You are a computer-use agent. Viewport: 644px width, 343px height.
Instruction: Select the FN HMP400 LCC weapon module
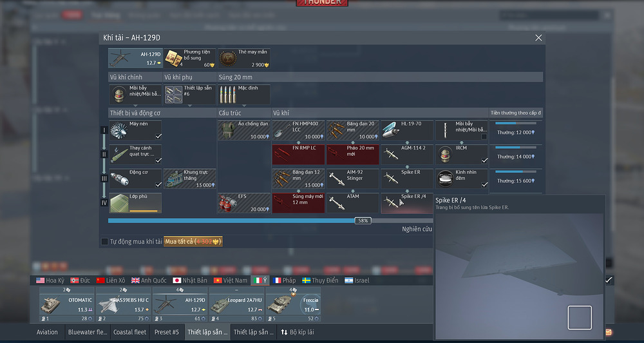coord(298,130)
